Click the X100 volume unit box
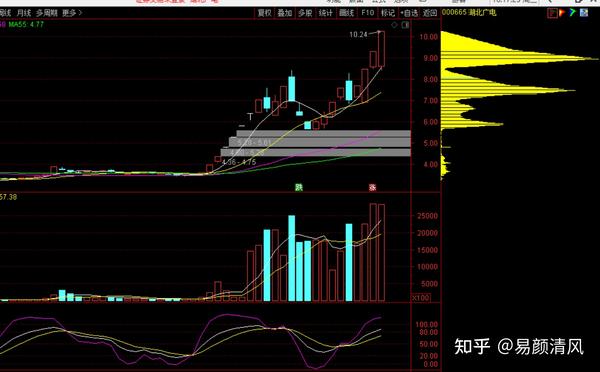This screenshot has height=372, width=600. pos(421,298)
